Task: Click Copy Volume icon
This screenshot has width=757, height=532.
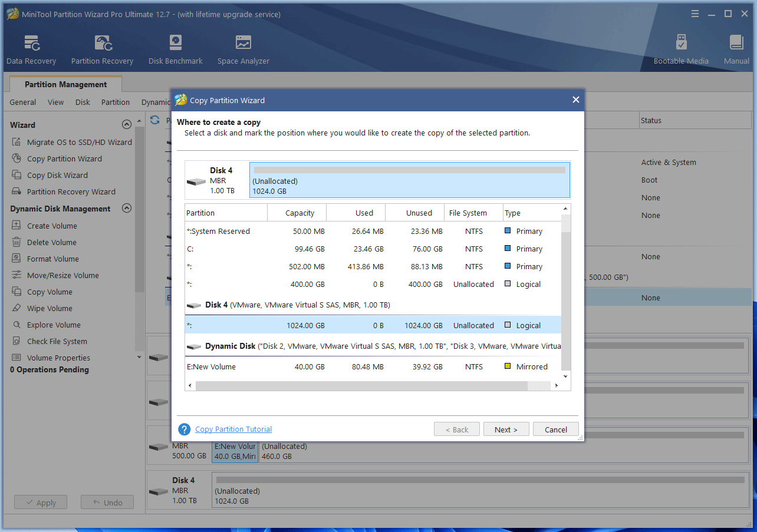Action: click(x=16, y=292)
